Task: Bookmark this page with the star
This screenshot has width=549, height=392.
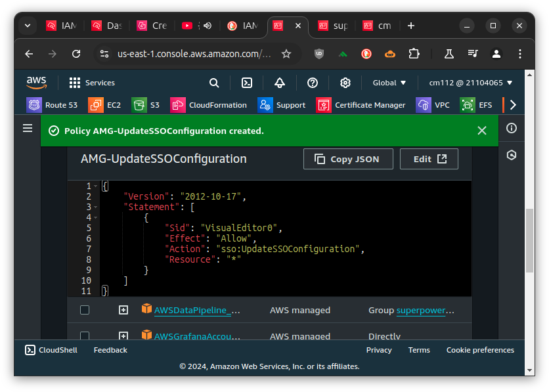Action: 286,54
